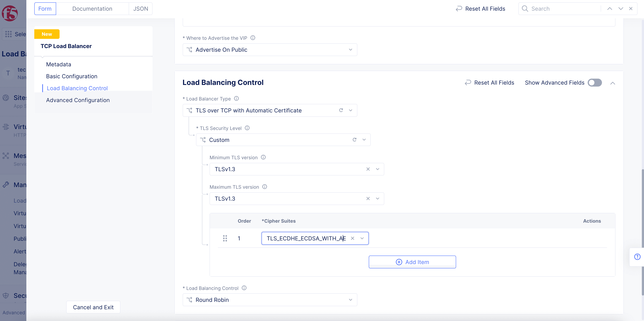Show info for Load Balancing Control field
The height and width of the screenshot is (321, 644).
click(244, 288)
